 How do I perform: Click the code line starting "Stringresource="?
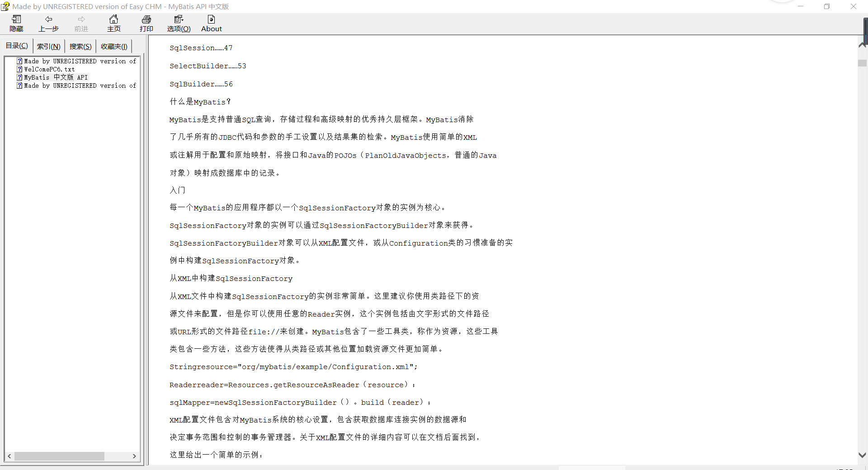pos(294,367)
